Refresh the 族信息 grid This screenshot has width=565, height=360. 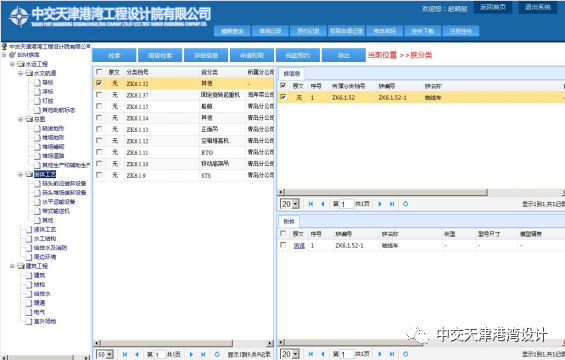(406, 204)
